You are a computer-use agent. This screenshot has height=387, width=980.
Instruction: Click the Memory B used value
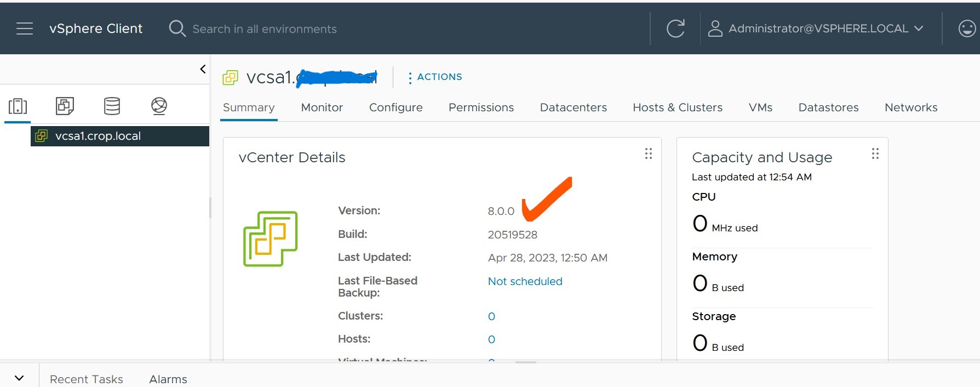click(x=718, y=283)
